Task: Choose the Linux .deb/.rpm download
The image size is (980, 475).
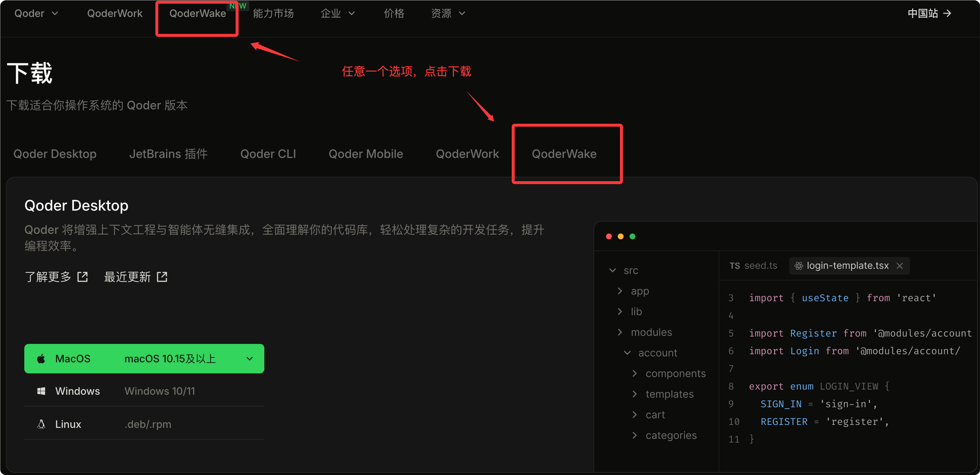Action: coord(144,424)
